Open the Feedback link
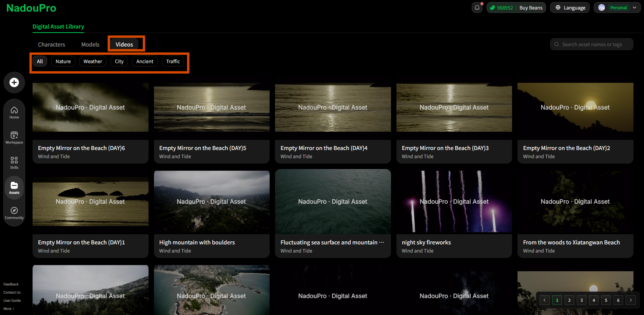The height and width of the screenshot is (315, 644). 11,284
